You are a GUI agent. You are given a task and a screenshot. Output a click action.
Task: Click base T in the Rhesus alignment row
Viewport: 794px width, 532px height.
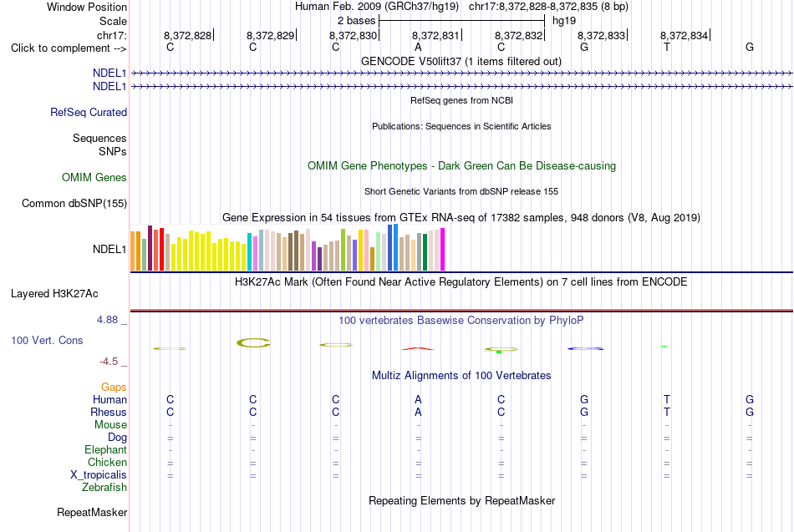[667, 412]
